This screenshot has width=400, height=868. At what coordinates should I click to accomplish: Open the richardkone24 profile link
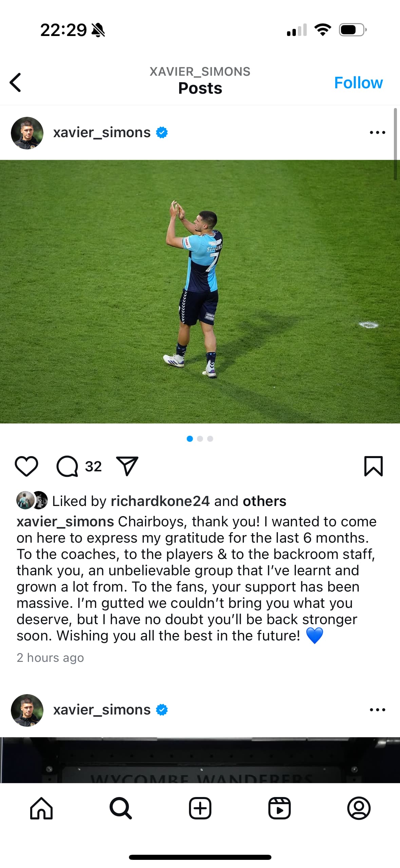(160, 501)
